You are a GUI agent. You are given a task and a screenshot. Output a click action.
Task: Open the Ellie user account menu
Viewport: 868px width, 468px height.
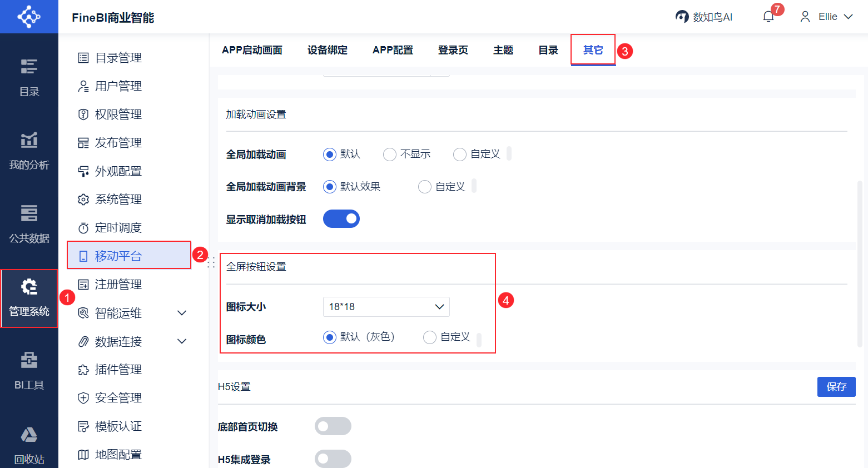point(826,17)
